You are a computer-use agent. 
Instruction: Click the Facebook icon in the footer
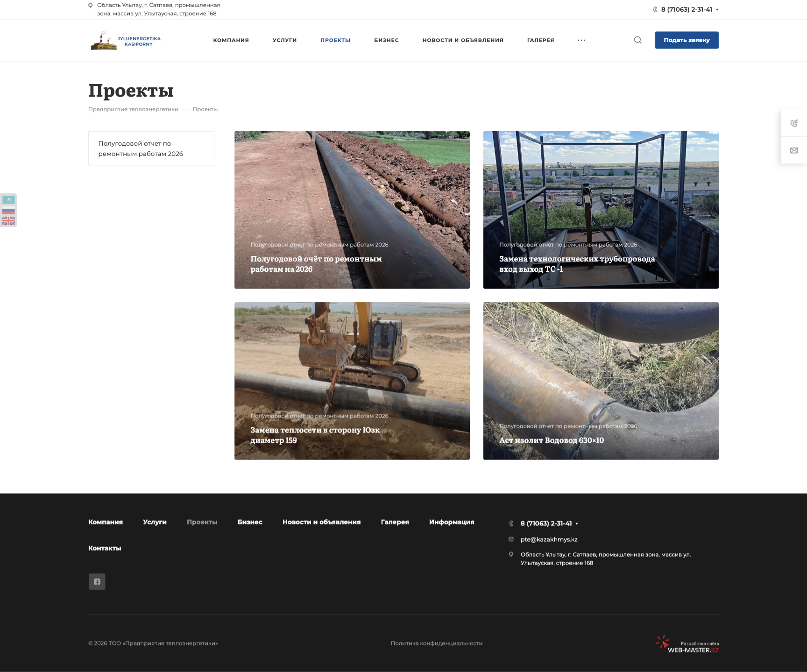tap(97, 582)
